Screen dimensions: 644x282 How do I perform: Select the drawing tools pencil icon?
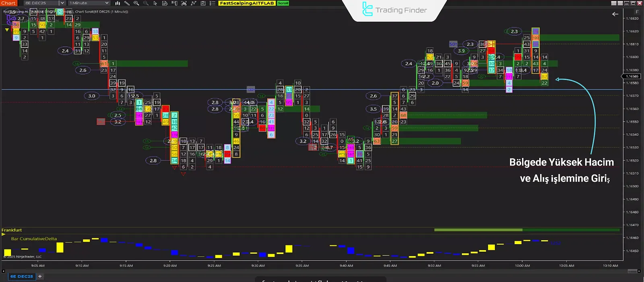[127, 3]
